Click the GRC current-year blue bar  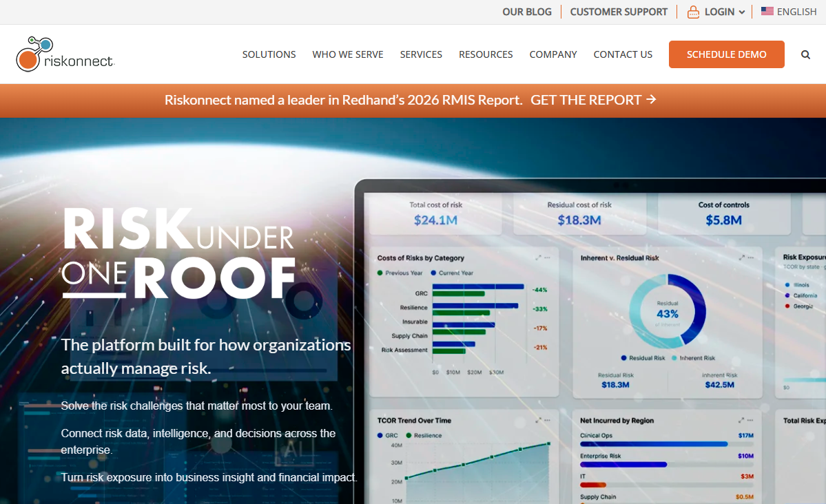click(x=478, y=287)
